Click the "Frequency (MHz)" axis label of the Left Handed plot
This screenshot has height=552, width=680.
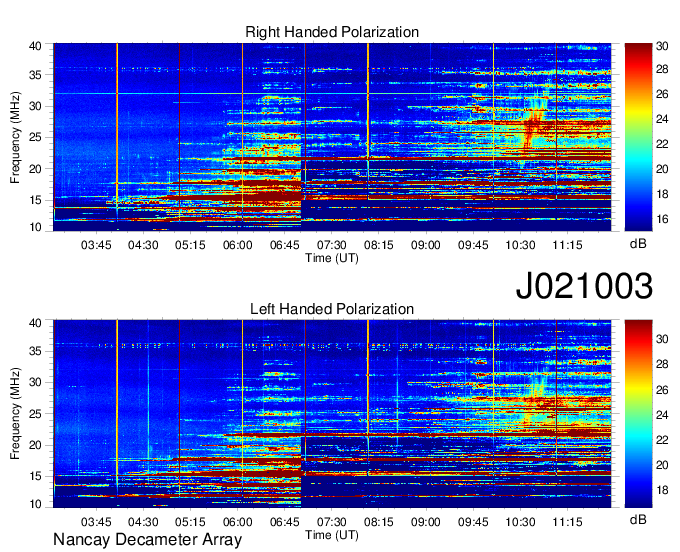coord(15,414)
